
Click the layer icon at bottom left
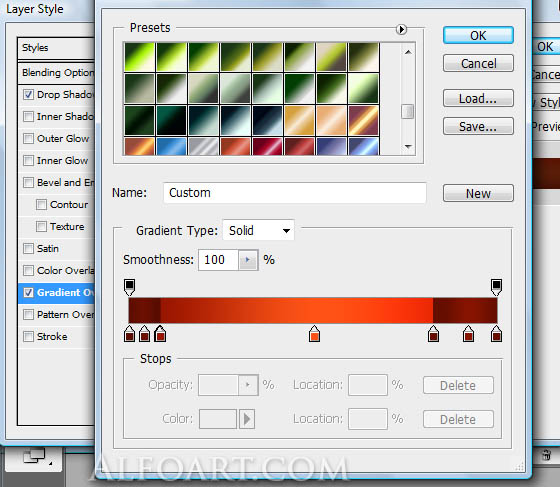tap(34, 457)
